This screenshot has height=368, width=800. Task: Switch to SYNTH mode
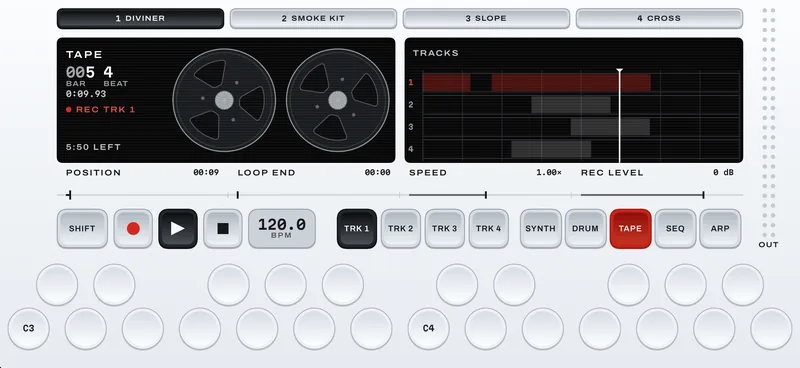[540, 229]
